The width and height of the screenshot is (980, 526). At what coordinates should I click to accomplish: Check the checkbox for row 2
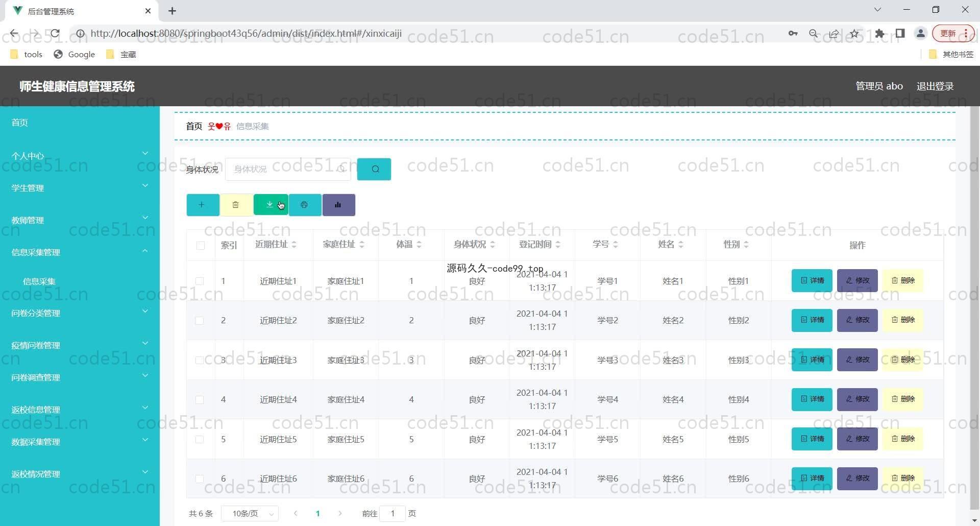pyautogui.click(x=200, y=321)
